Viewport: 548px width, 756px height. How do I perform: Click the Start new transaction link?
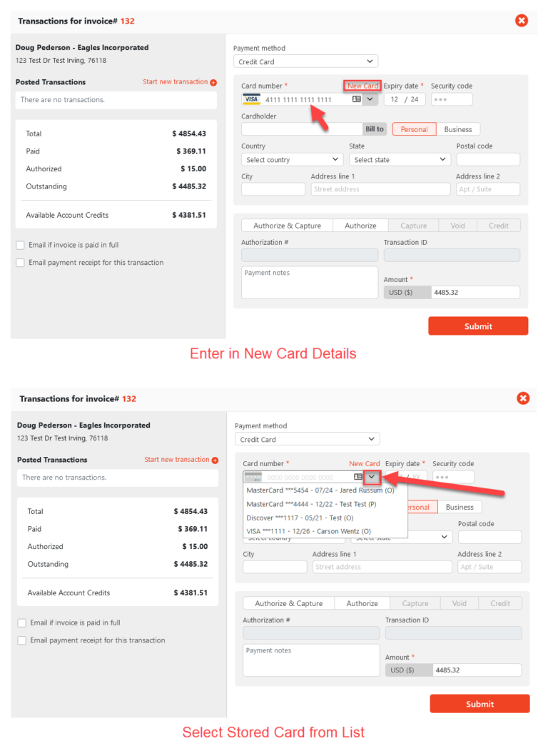175,81
